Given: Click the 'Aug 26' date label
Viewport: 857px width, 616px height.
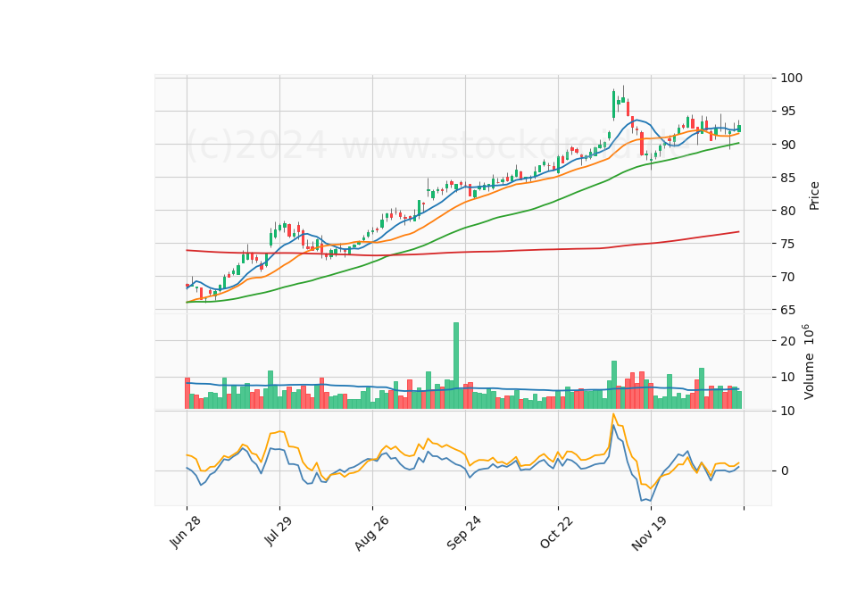Looking at the screenshot, I should [x=371, y=533].
